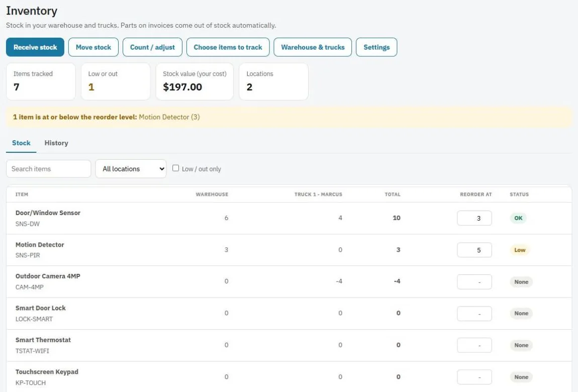This screenshot has width=578, height=392.
Task: Click the LOCK-SMART SKU code
Action: coord(34,319)
